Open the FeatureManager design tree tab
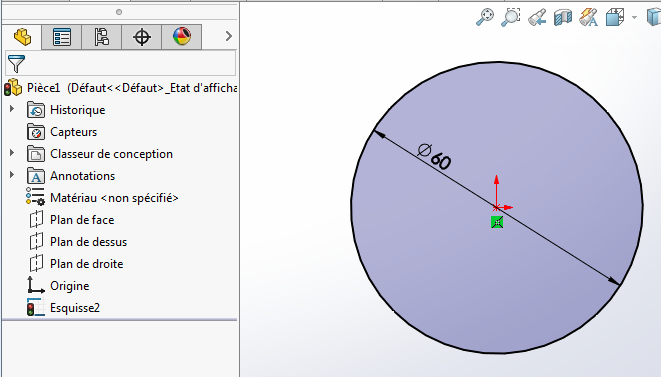Screen dimensions: 661x377 [x=22, y=37]
